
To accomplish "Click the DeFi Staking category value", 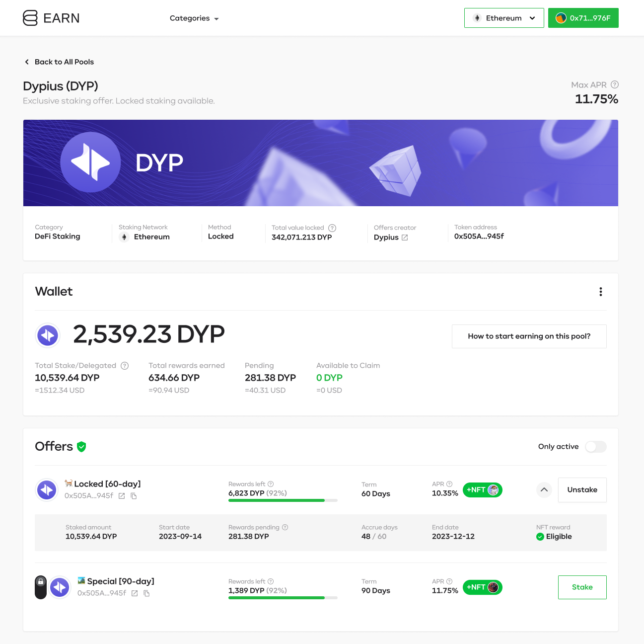I will pos(58,237).
